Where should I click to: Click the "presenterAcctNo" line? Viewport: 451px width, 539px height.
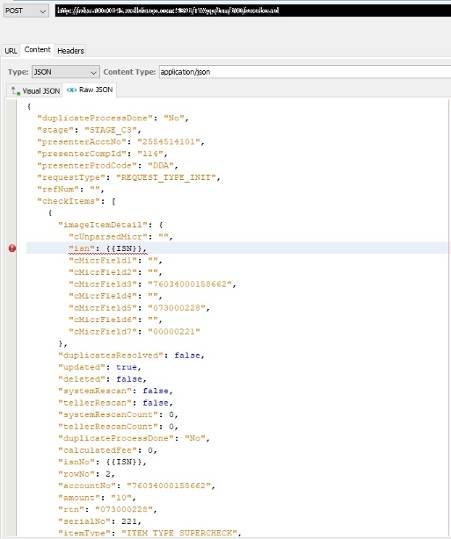[121, 142]
